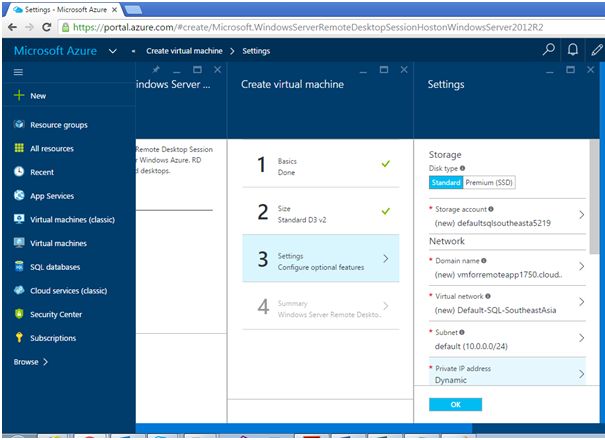
Task: Click horizontal scrollbar at bottom of portal
Action: click(x=304, y=428)
